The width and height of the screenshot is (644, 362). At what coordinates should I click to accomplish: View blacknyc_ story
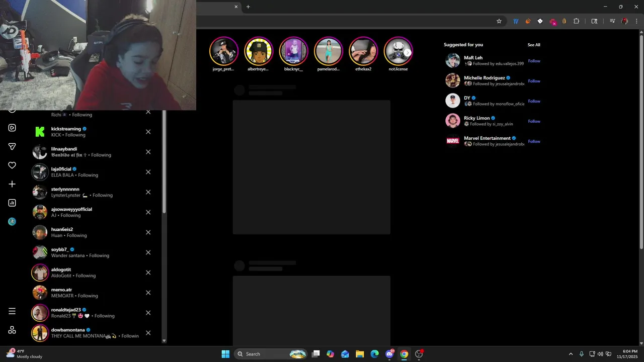click(293, 51)
